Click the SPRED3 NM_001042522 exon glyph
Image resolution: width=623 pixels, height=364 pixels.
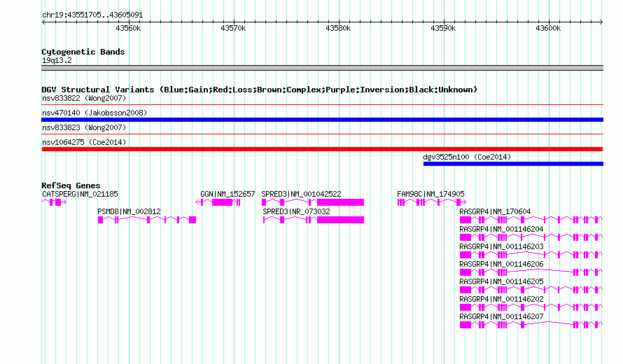click(x=313, y=202)
